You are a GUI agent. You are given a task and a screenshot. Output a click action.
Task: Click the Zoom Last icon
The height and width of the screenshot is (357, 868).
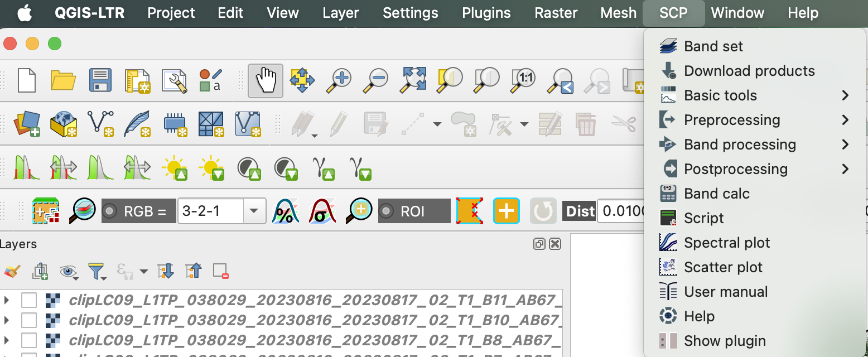click(560, 80)
